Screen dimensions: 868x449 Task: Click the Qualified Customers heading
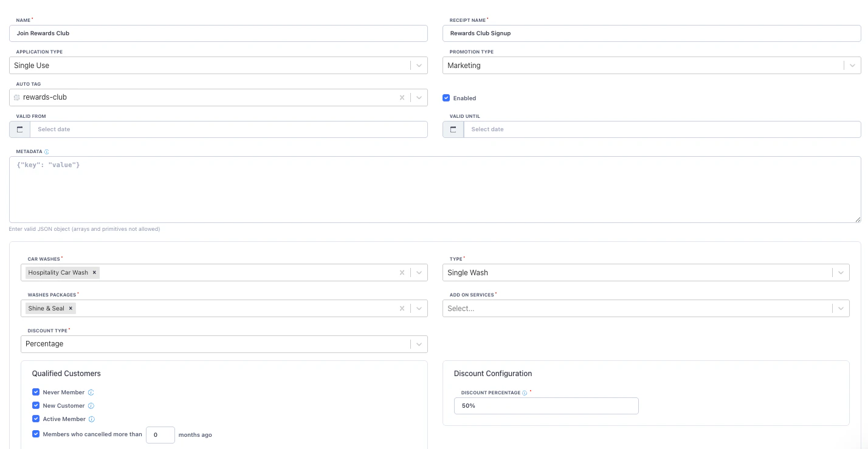(66, 374)
